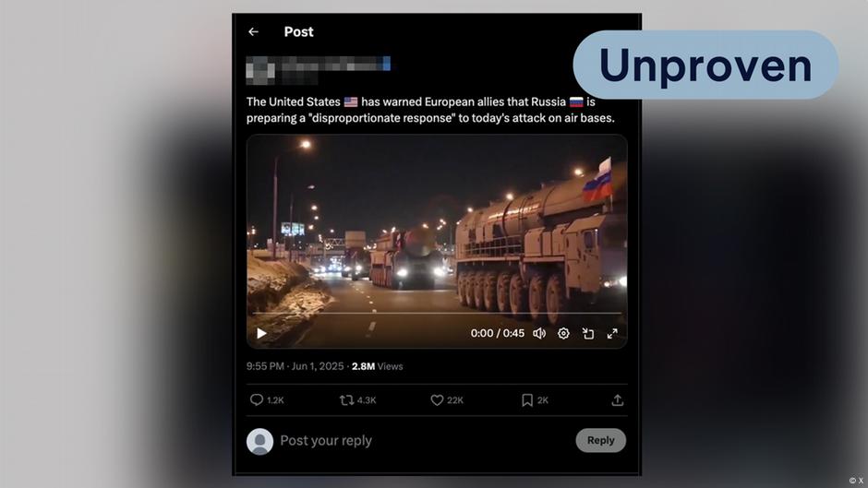Click the 9:55 PM · Jun 1, 2025 timestamp
868x488 pixels.
coord(295,366)
